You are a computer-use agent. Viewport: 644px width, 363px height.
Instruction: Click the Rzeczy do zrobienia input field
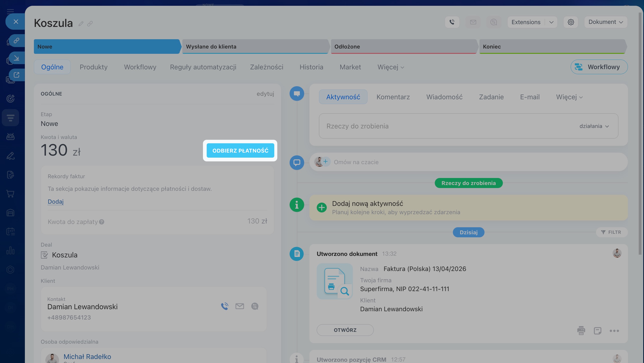[x=427, y=126]
